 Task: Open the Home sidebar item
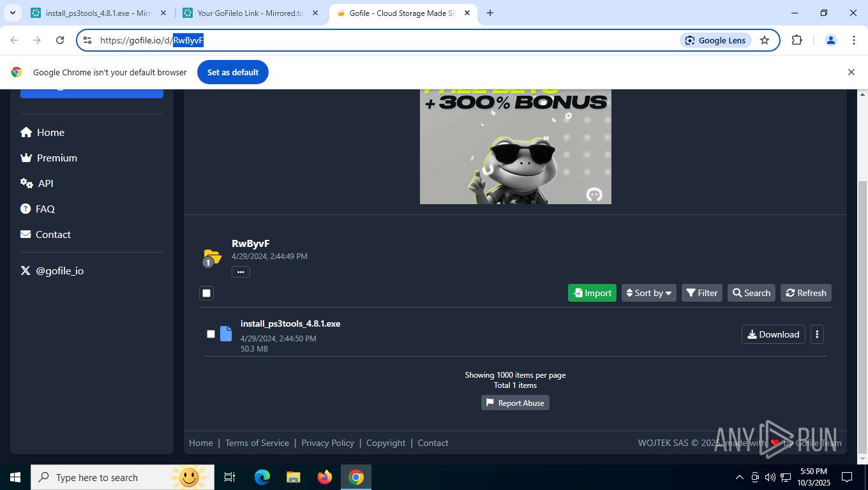(x=43, y=132)
